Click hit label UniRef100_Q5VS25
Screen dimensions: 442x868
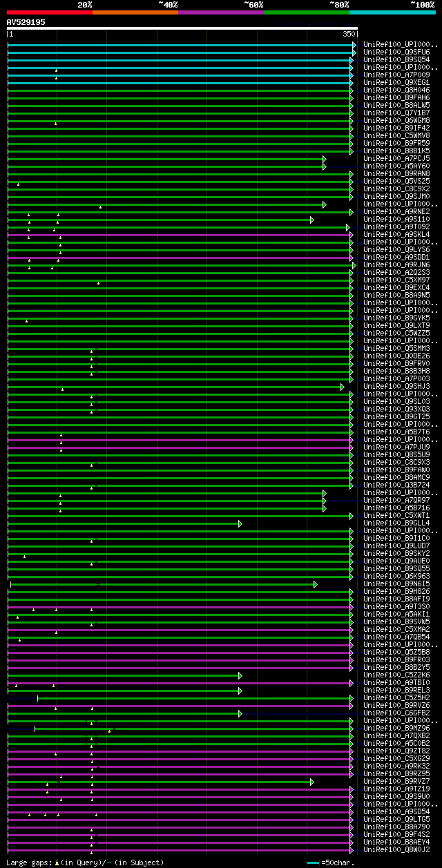click(x=396, y=181)
